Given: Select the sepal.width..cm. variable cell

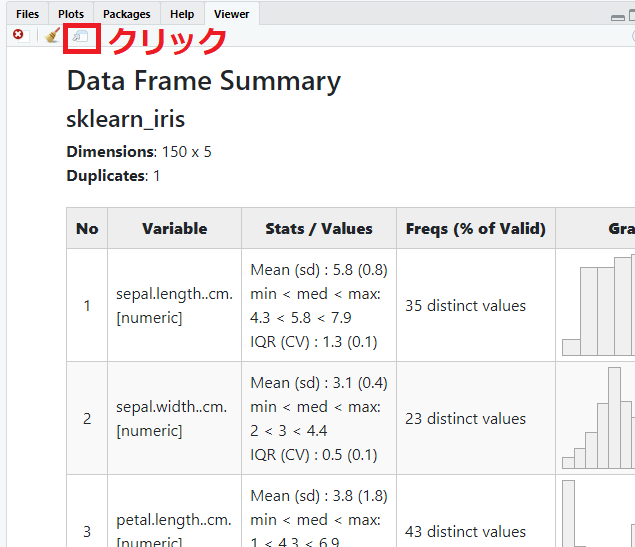Looking at the screenshot, I should [171, 419].
